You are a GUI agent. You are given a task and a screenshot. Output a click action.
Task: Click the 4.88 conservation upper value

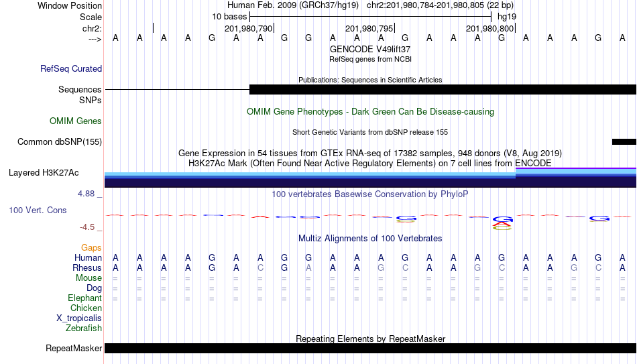(x=86, y=194)
